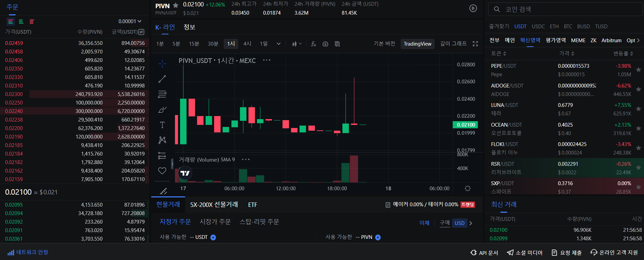Open price precision 0.00001 dropdown
Image resolution: width=644 pixels, height=260 pixels.
pyautogui.click(x=130, y=21)
